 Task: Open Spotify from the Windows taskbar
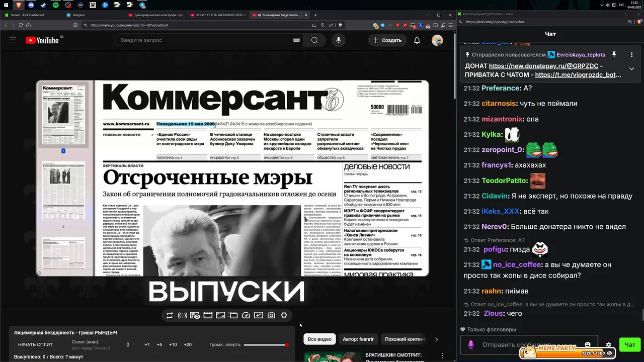click(x=55, y=5)
